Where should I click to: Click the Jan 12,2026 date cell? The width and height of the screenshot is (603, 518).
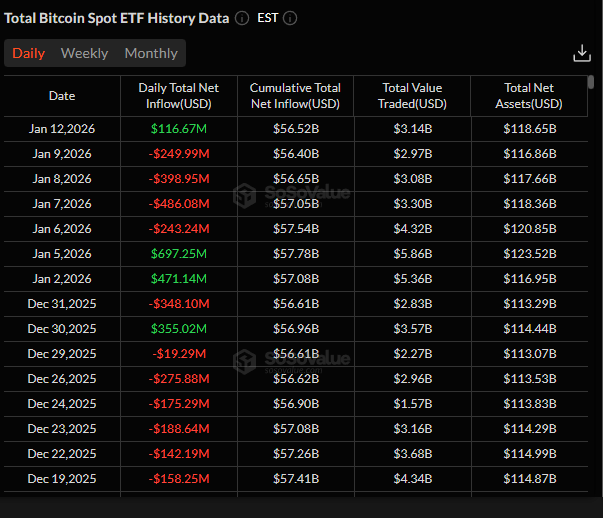(62, 129)
